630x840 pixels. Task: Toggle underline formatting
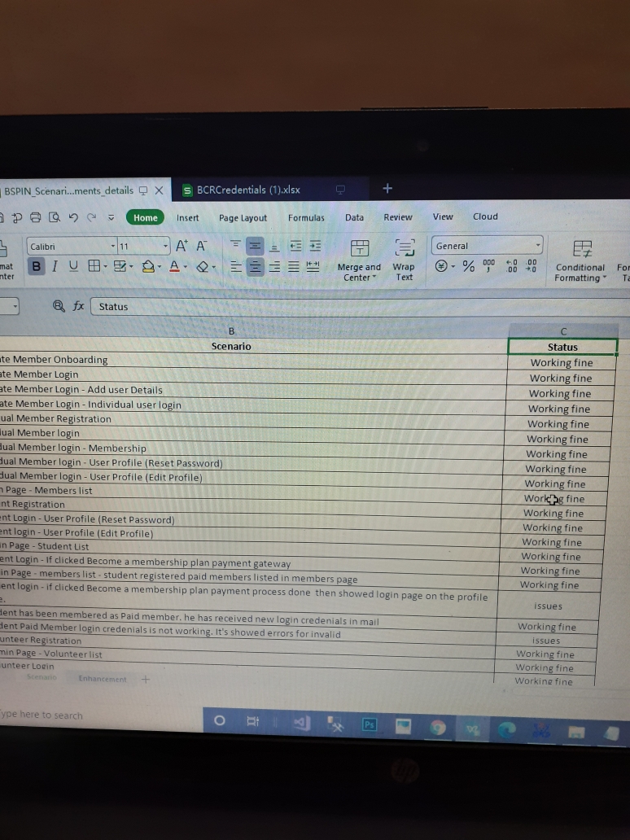[x=74, y=266]
